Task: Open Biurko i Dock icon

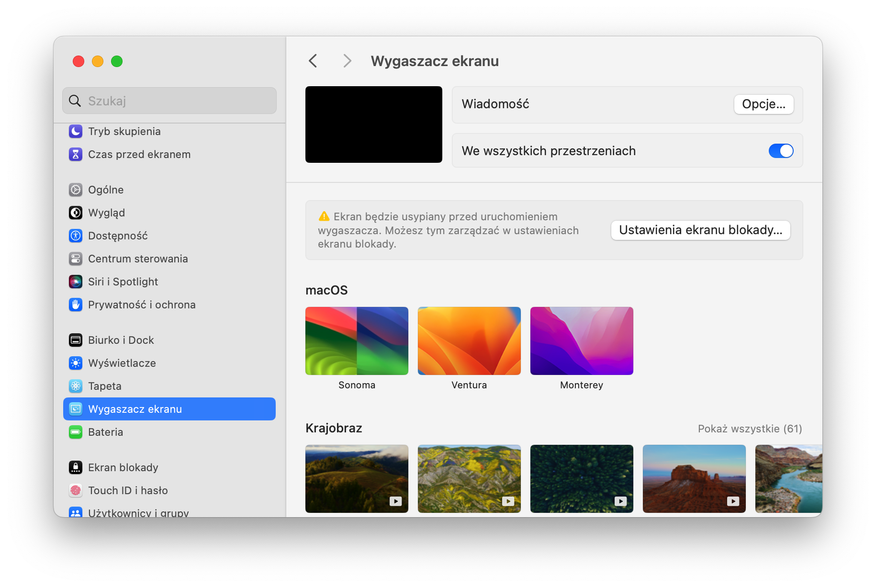Action: coord(76,340)
